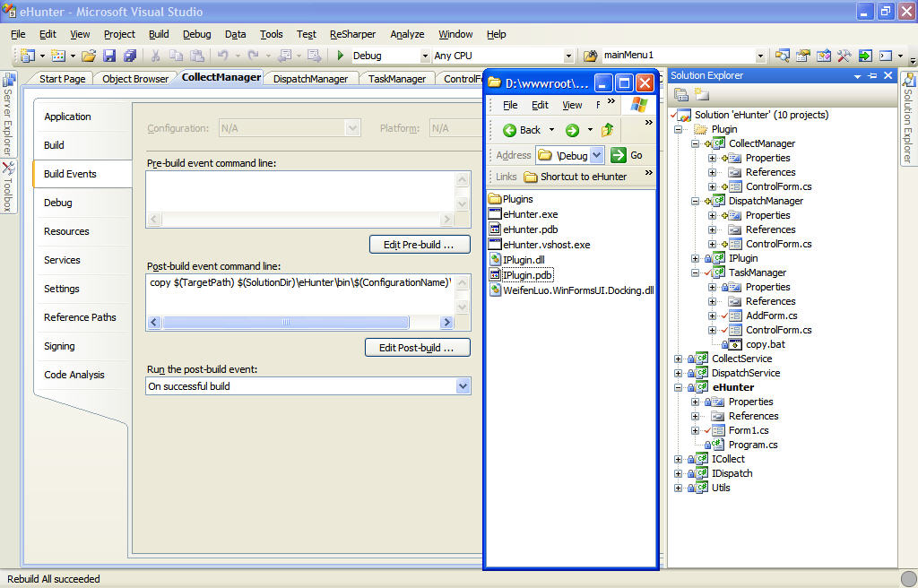Switch to the Object Browser tab

click(135, 79)
